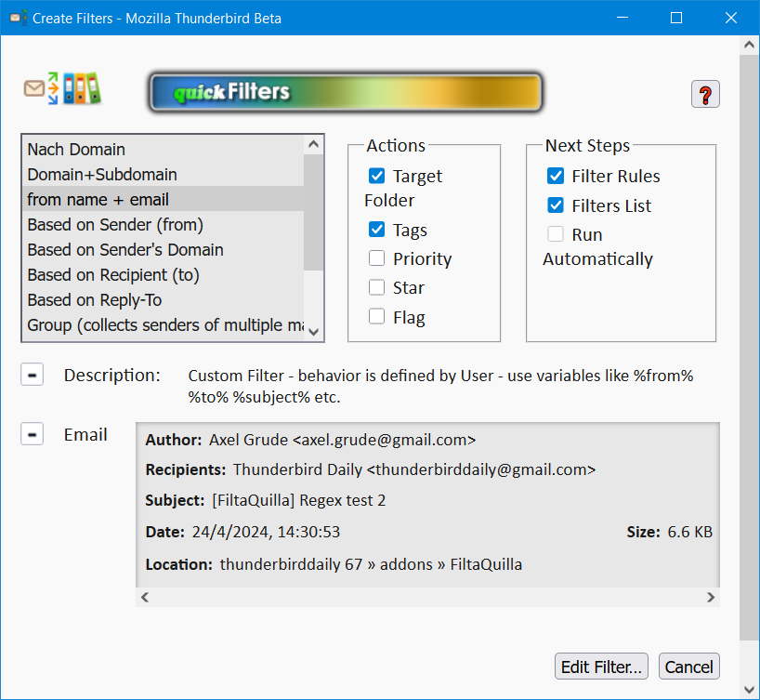Enable the Run Automatically checkbox
760x700 pixels.
pos(556,234)
